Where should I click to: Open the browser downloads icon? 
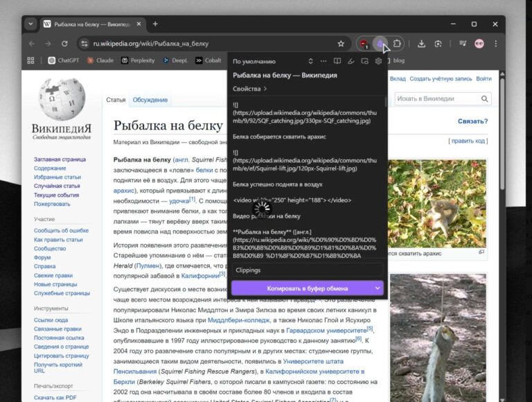coord(421,44)
